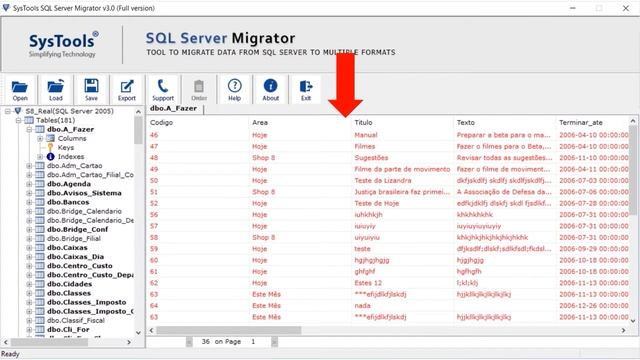Collapse the dbo.A_Fazer table node
640x360 pixels.
click(x=29, y=129)
